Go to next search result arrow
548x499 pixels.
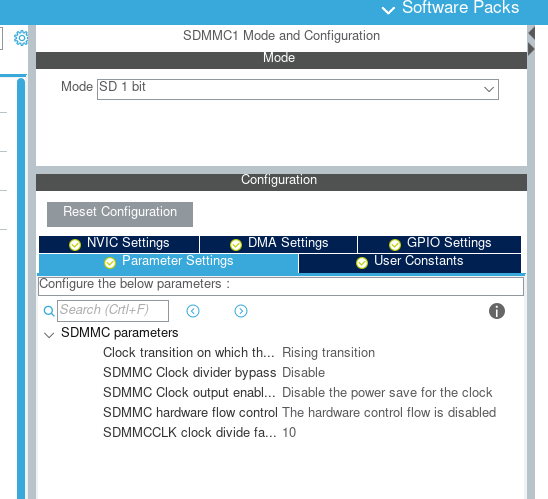[x=241, y=311]
